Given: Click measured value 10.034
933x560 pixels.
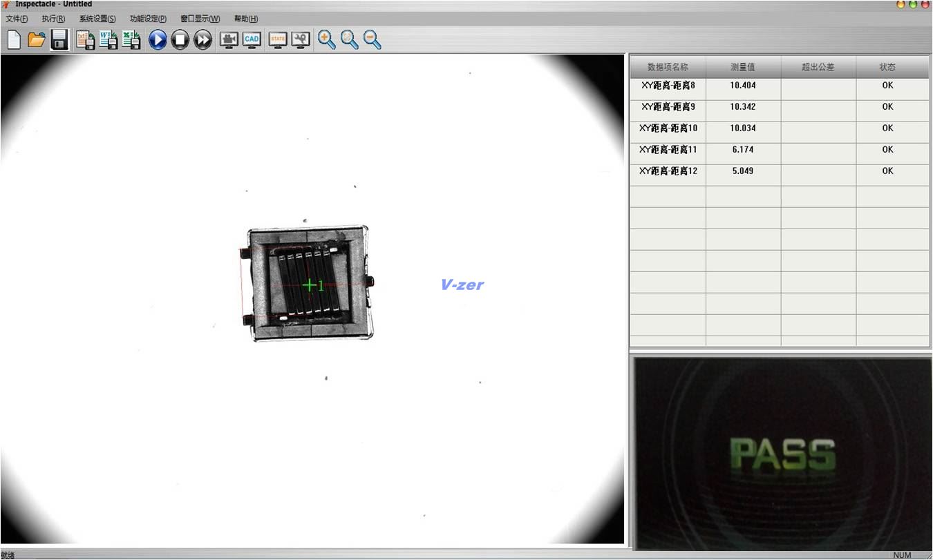Looking at the screenshot, I should coord(743,128).
